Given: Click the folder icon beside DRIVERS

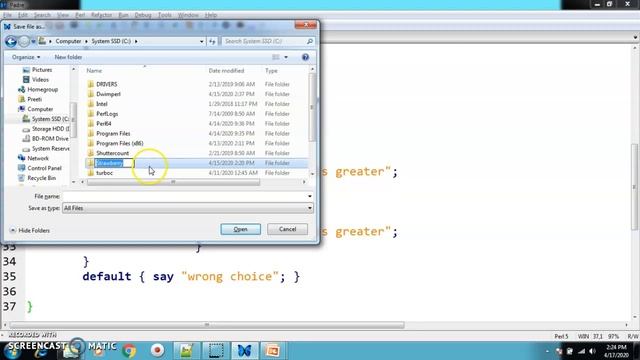Looking at the screenshot, I should [91, 84].
